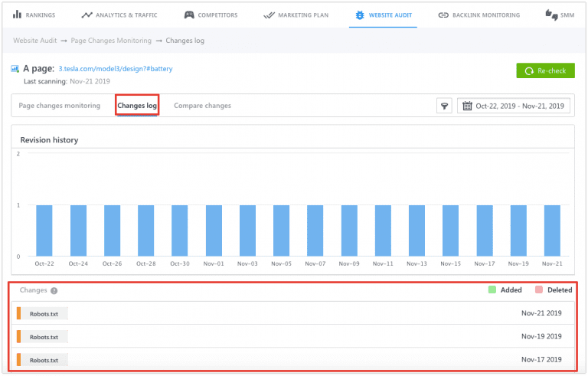
Task: Click the Nov-07 revision bar
Action: [315, 231]
